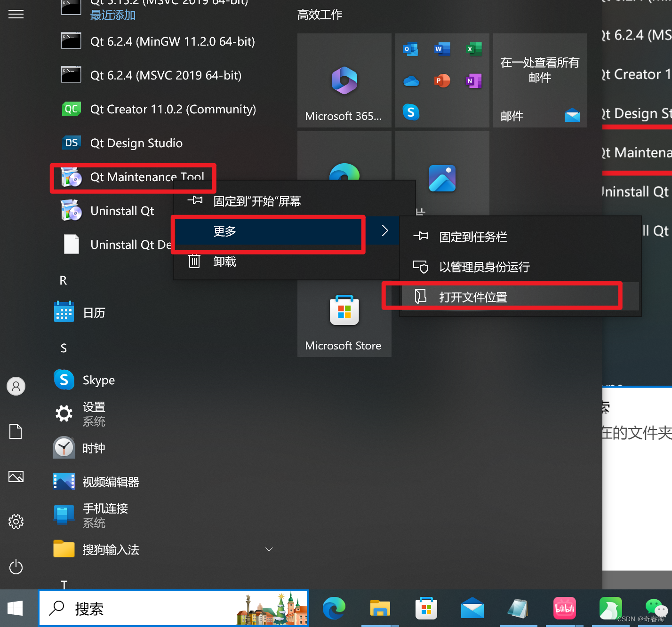Click the Power icon in left rail
This screenshot has height=627, width=672.
pos(16,567)
